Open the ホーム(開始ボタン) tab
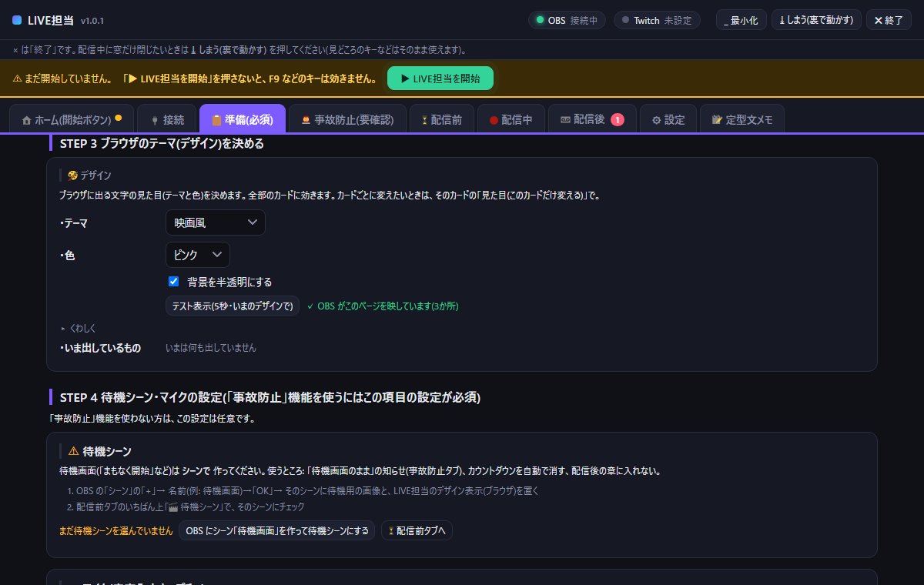924x585 pixels. pos(72,119)
